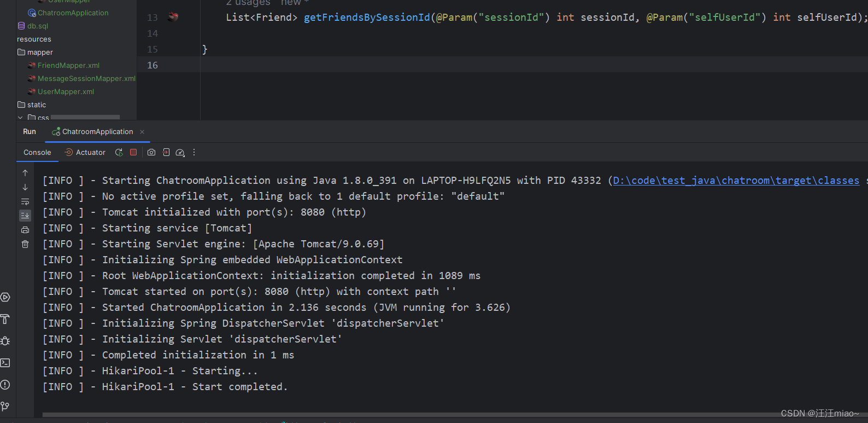The width and height of the screenshot is (868, 423).
Task: Clear the console with the trash icon
Action: point(25,244)
